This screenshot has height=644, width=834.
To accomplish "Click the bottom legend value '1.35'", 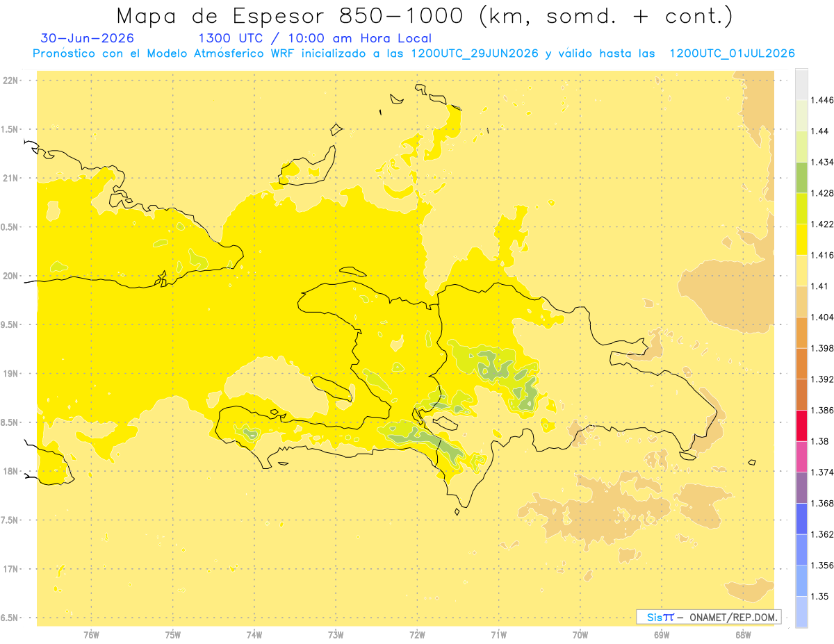I will coord(820,596).
